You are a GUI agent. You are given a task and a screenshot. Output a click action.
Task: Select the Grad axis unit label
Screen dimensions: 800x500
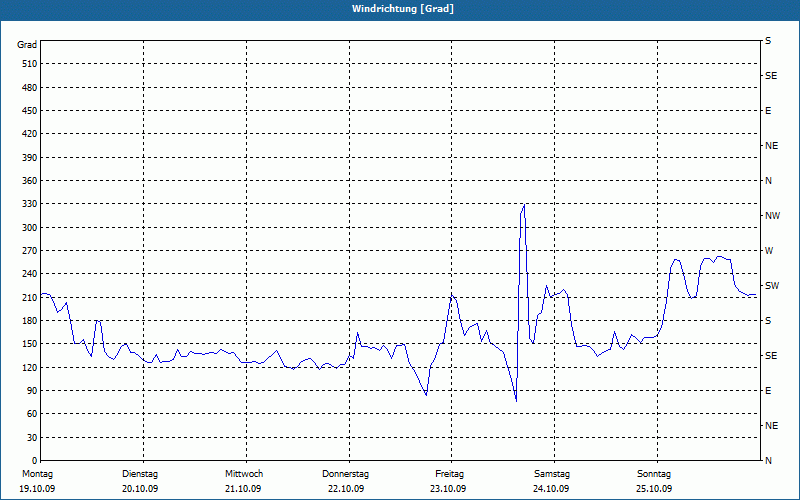click(x=27, y=45)
